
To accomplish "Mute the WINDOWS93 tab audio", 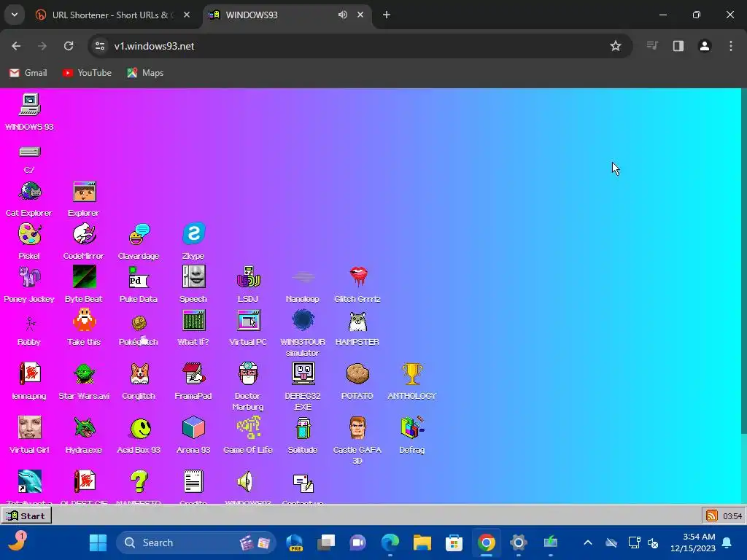I will point(343,15).
